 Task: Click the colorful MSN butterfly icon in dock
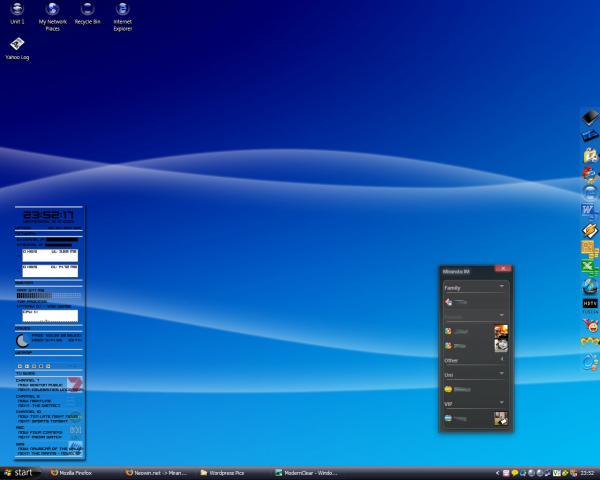pos(590,343)
